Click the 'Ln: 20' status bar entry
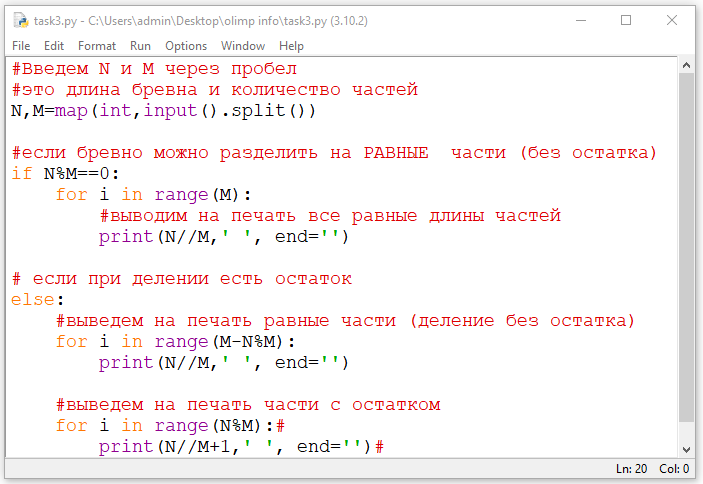This screenshot has width=703, height=484. [631, 469]
